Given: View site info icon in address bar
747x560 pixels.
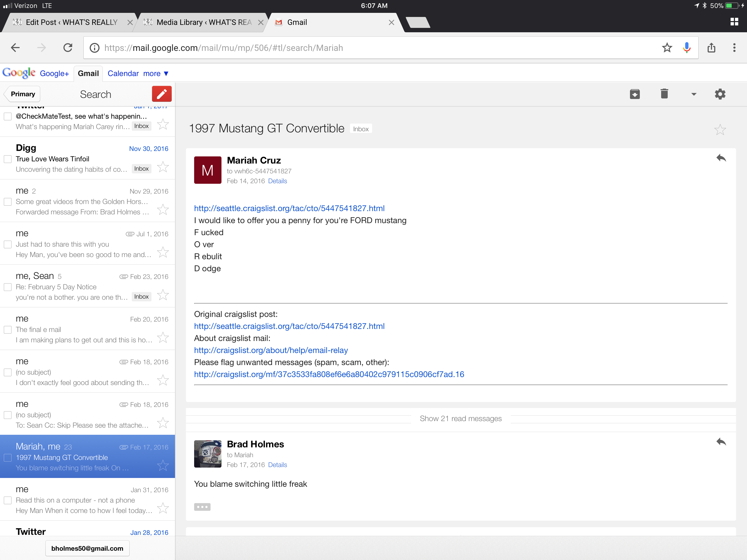Looking at the screenshot, I should [x=95, y=48].
